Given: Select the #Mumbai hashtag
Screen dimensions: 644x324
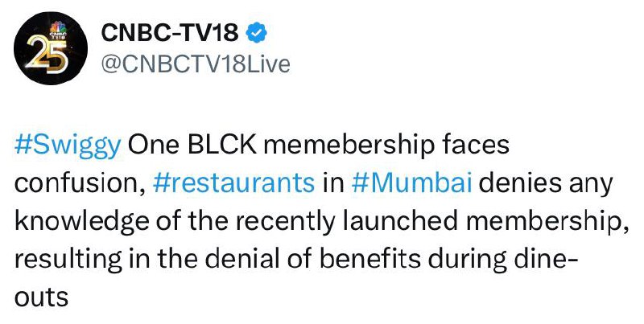Looking at the screenshot, I should tap(411, 183).
